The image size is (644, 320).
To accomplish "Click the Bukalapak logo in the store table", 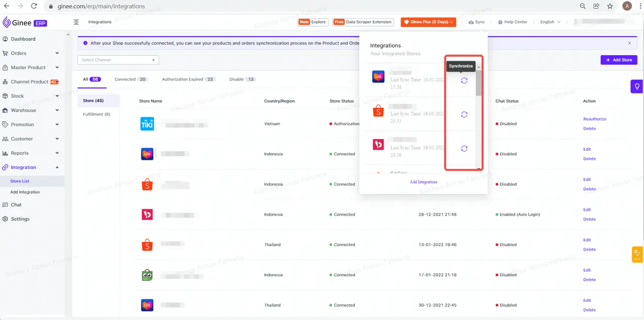I will 147,214.
